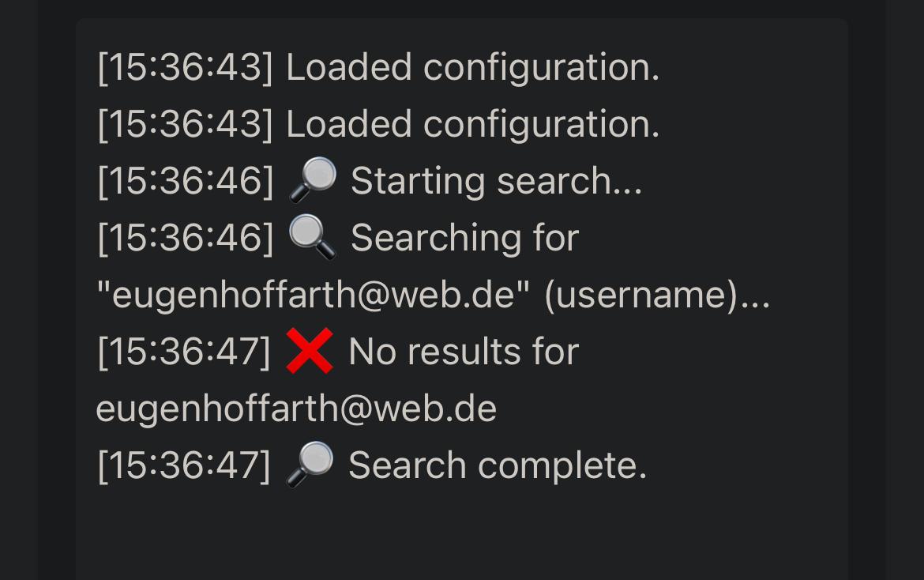This screenshot has height=580, width=924.
Task: Click the magnifier icon beside "Search complete."
Action: [310, 465]
